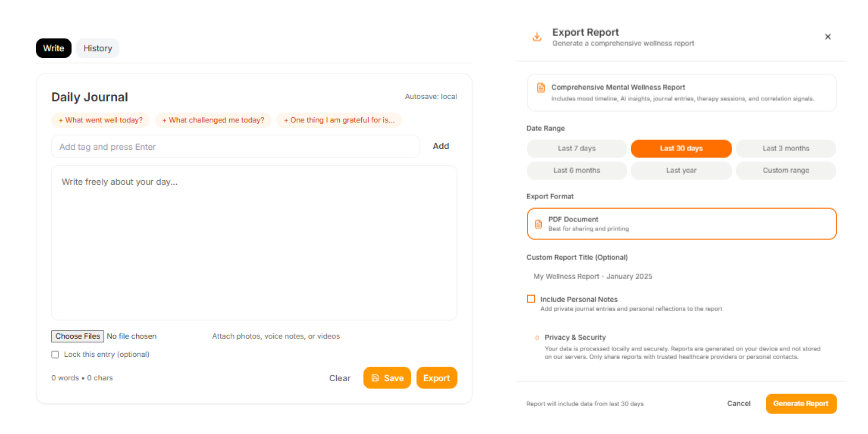Toggle the Lock this entry checkbox

[55, 354]
